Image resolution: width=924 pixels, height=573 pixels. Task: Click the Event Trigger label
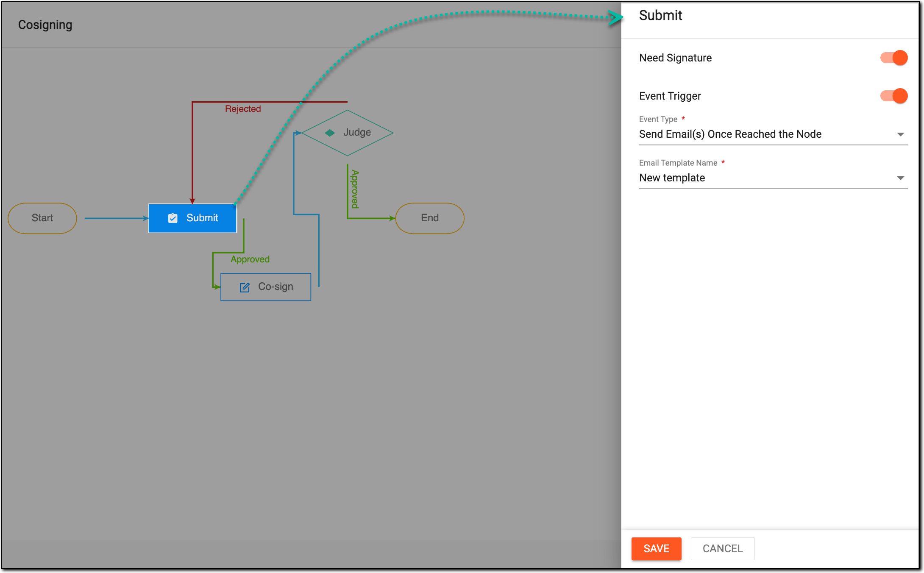pos(670,96)
